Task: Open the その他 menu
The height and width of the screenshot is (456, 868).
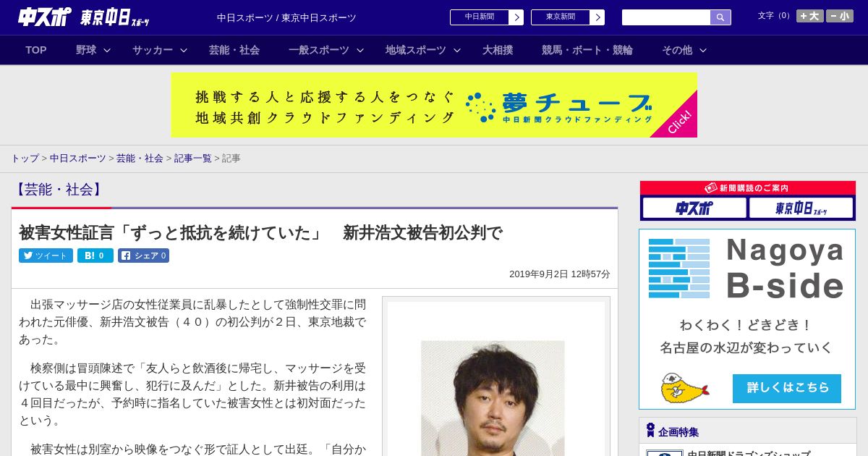Action: tap(677, 50)
